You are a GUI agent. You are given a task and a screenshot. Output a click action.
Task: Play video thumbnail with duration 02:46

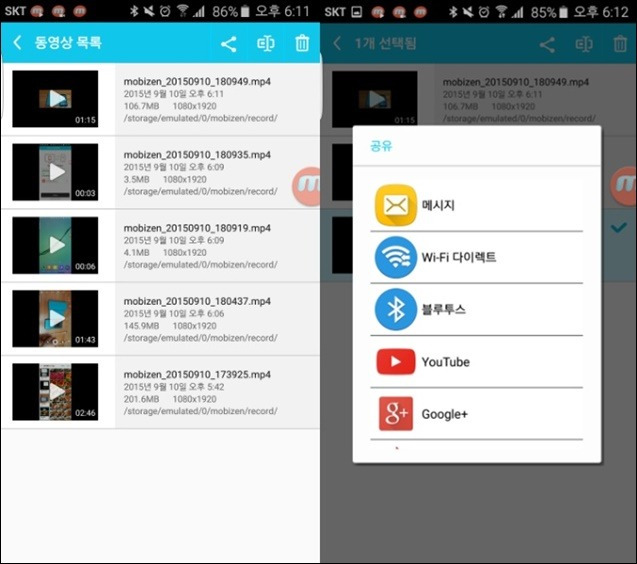55,392
